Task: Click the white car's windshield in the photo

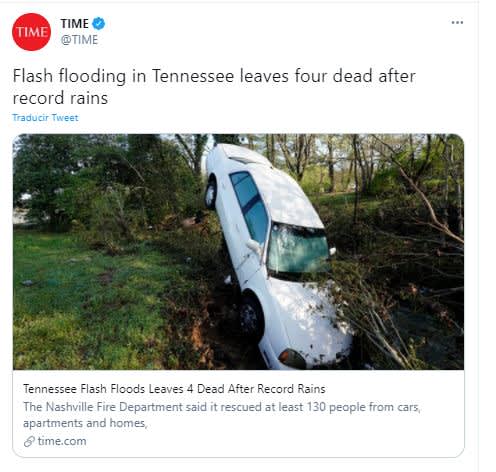Action: [x=298, y=249]
